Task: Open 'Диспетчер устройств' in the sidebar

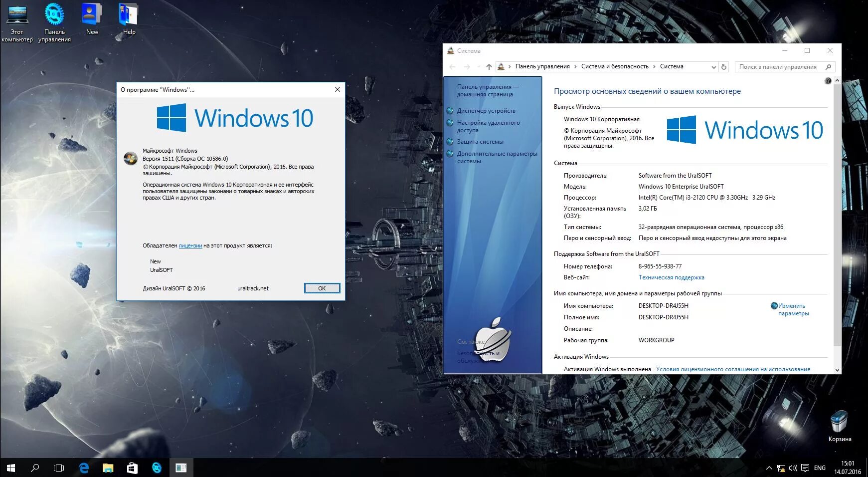Action: click(486, 111)
